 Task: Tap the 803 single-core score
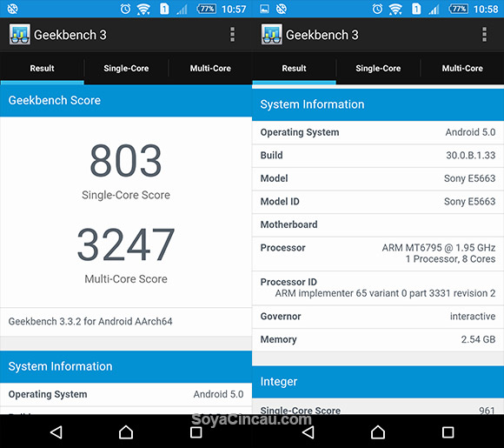(x=126, y=161)
